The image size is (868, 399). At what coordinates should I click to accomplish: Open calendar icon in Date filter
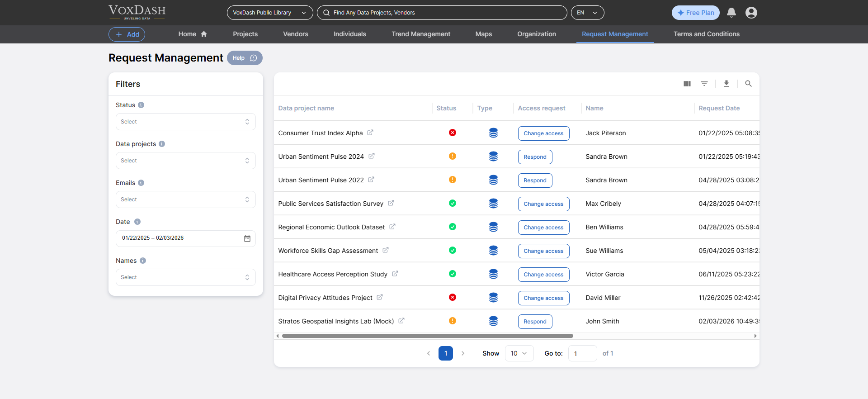coord(247,238)
